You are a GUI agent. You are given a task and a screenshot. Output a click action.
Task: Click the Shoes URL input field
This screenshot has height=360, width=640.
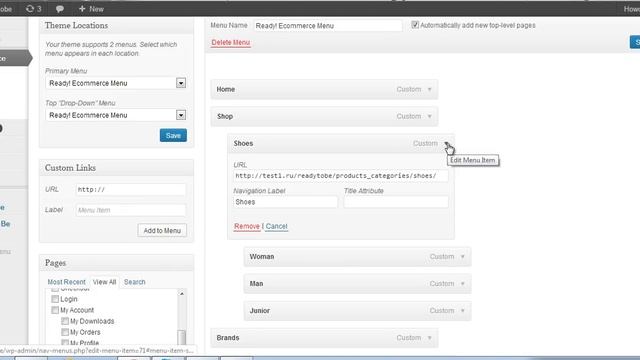click(x=341, y=176)
